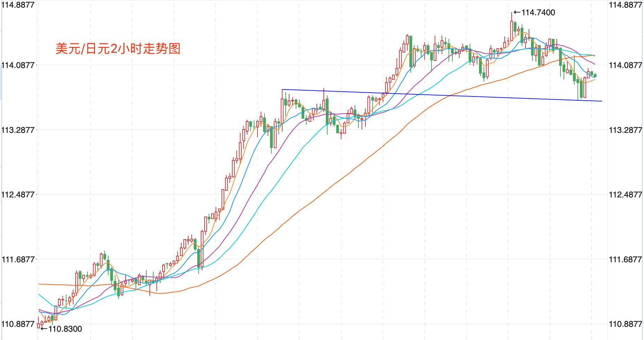This screenshot has width=644, height=340.
Task: Click the right end of the blue trendline
Action: (x=602, y=101)
